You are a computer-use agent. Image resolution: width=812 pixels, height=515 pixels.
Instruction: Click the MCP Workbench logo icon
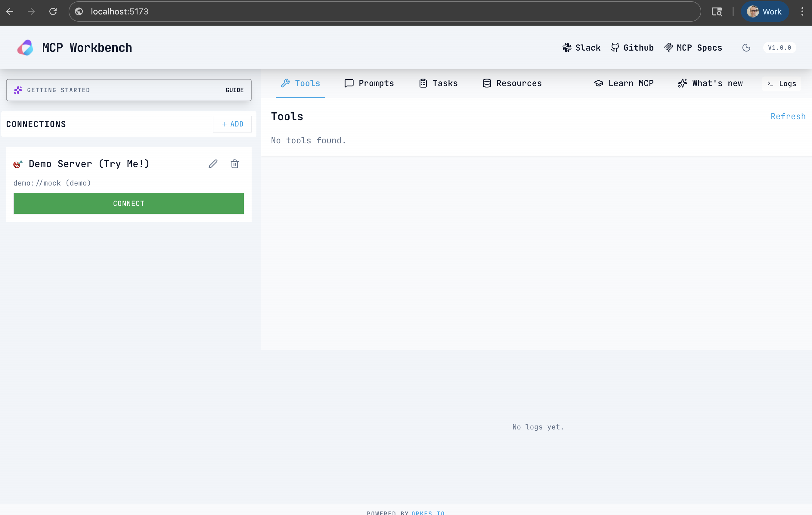coord(25,48)
